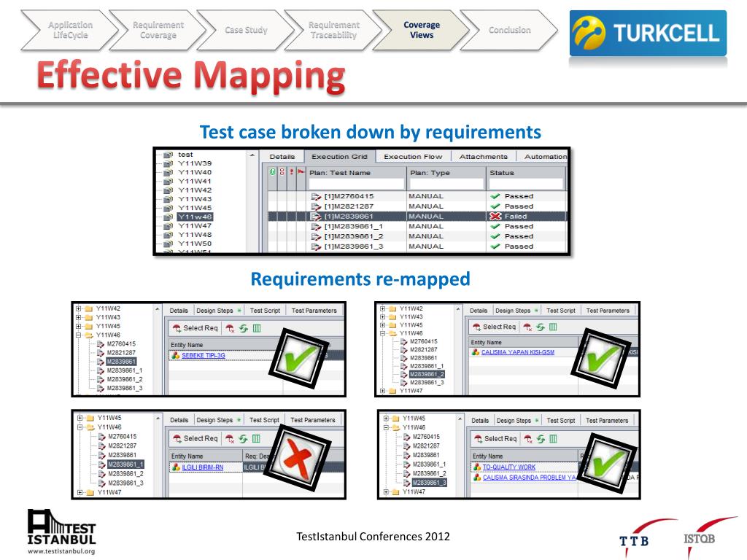The width and height of the screenshot is (747, 560).
Task: Click remove-requirement icon above CALISMA YAPAN KISI-GSM
Action: click(527, 327)
